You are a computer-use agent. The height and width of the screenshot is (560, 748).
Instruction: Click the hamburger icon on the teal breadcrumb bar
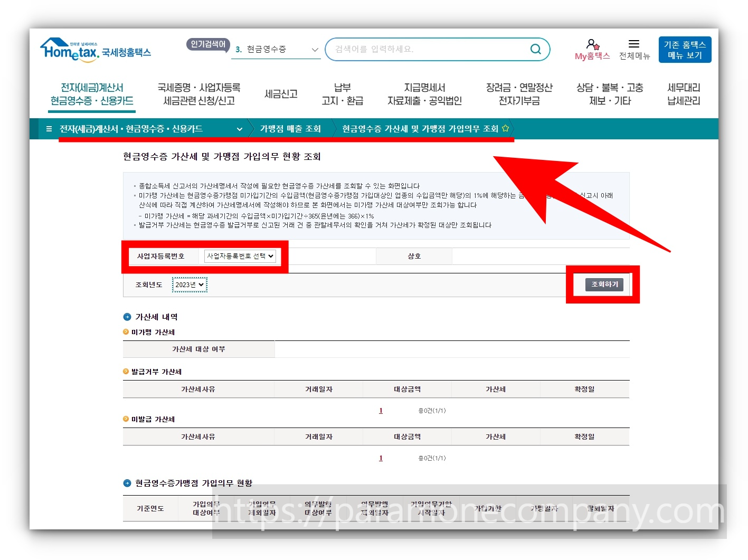[49, 128]
